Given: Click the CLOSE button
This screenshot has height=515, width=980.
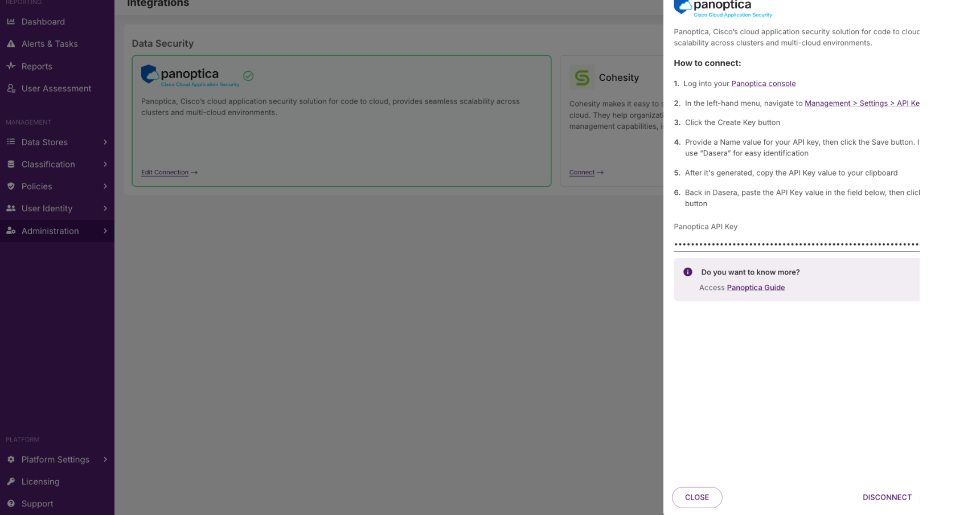Looking at the screenshot, I should pos(697,497).
